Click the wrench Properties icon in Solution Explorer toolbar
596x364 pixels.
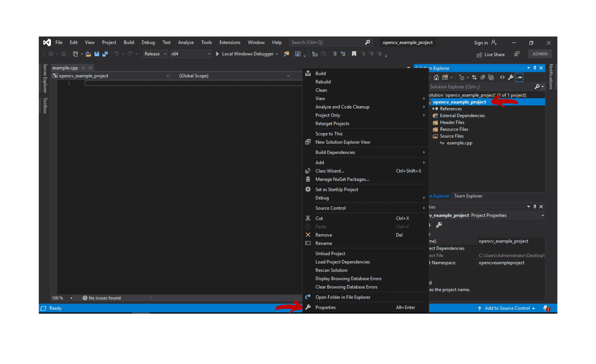[x=511, y=78]
